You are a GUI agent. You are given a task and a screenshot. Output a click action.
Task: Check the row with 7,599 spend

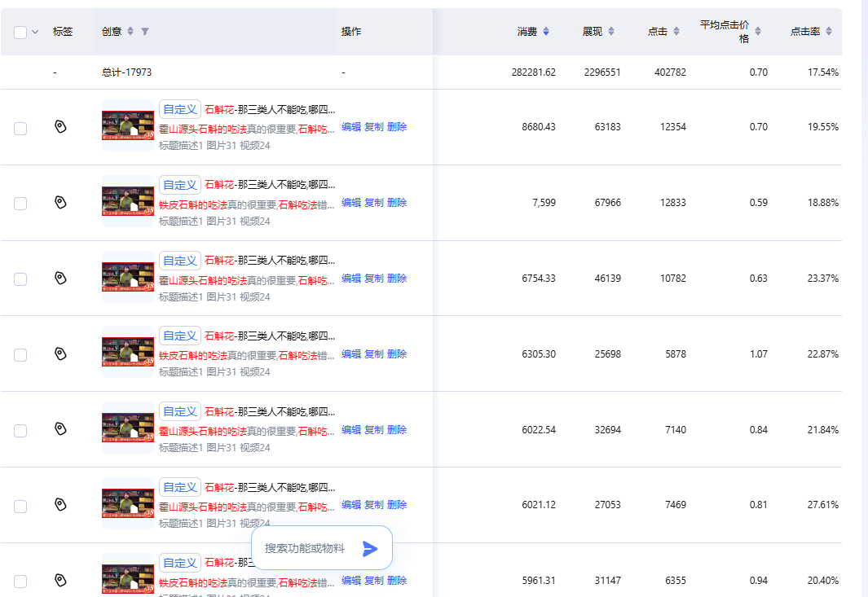pos(20,204)
